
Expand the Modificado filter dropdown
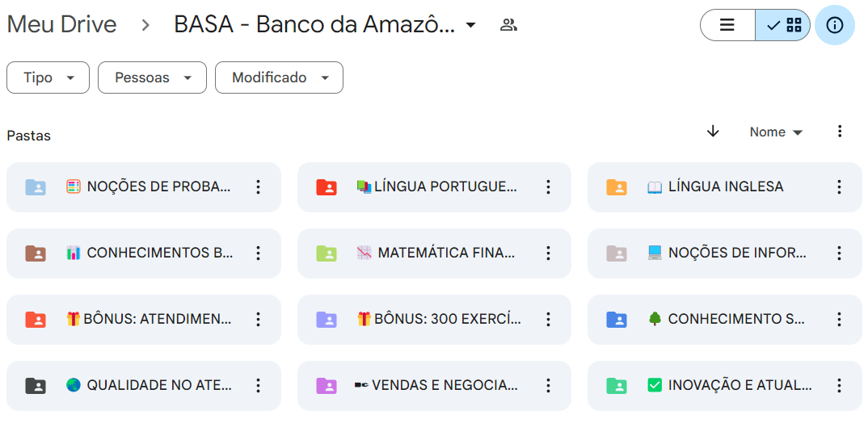coord(279,77)
